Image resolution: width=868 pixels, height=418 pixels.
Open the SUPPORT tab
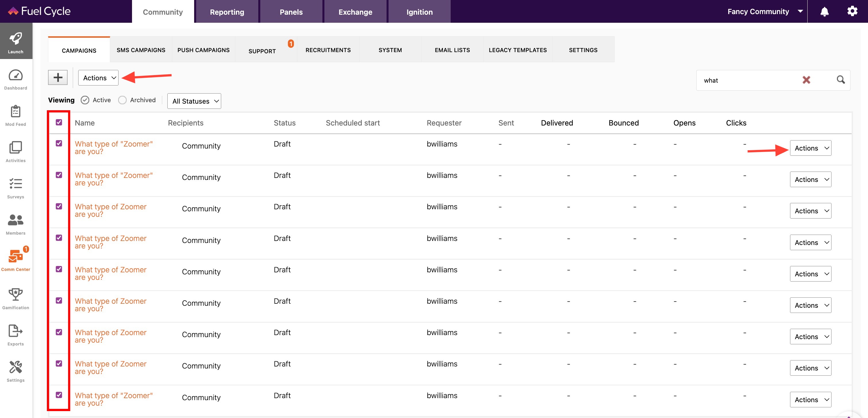pos(266,50)
